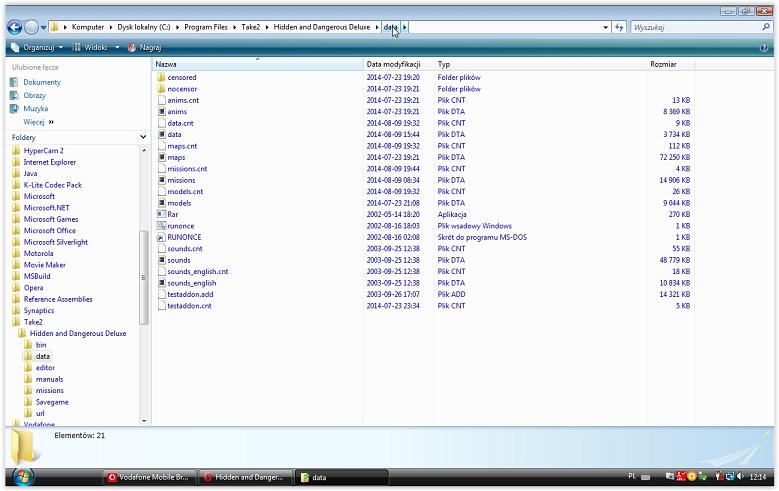Open the Widoki view options dropdown
The height and width of the screenshot is (491, 779).
(91, 47)
